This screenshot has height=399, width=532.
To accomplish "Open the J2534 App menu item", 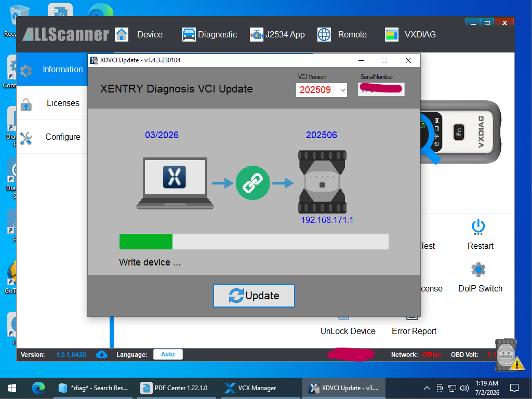I will click(285, 35).
